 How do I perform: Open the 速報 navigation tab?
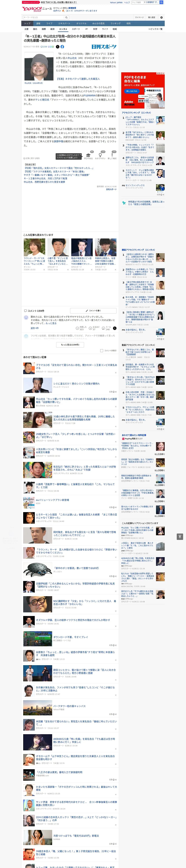[x=38, y=23]
